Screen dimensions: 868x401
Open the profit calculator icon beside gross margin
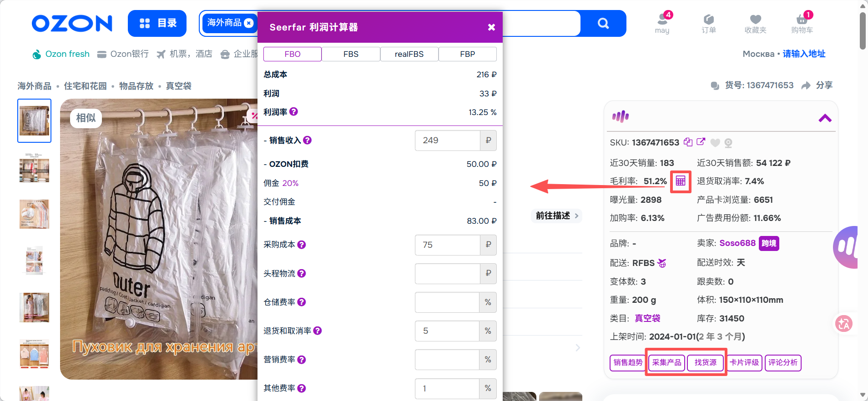[680, 181]
